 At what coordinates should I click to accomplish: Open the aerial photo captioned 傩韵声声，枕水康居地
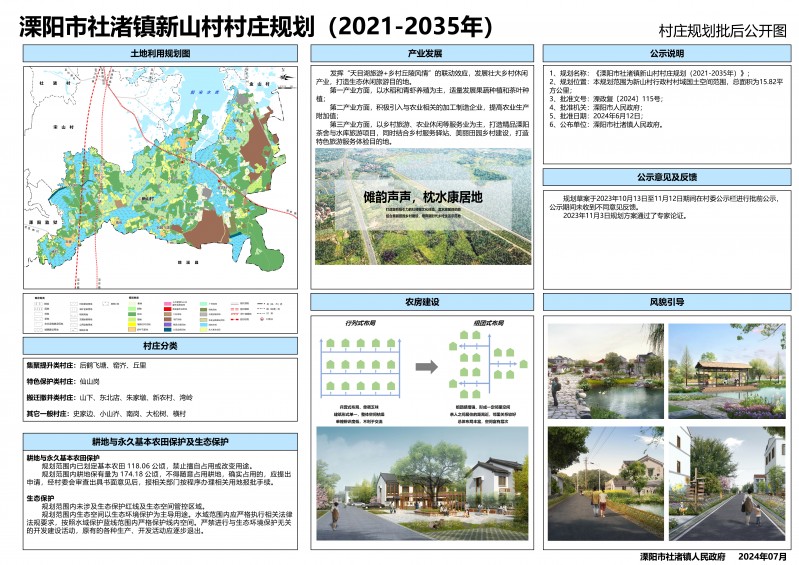[x=423, y=207]
